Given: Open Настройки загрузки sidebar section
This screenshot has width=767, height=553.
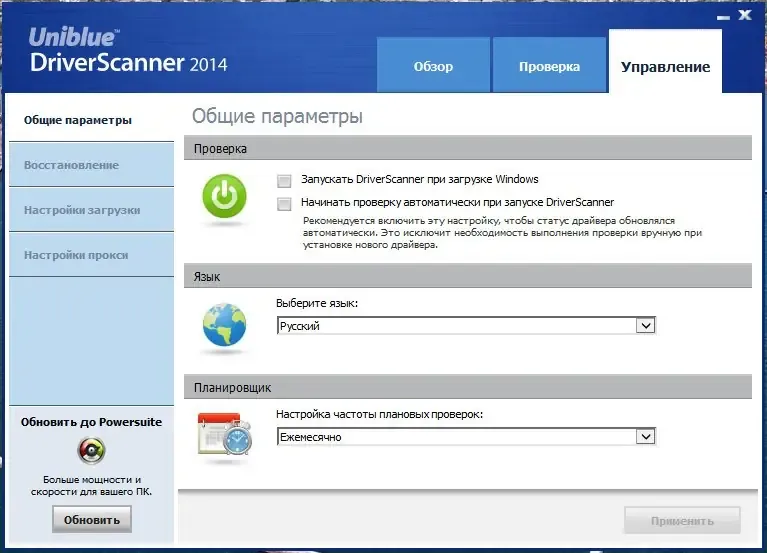Looking at the screenshot, I should 91,210.
